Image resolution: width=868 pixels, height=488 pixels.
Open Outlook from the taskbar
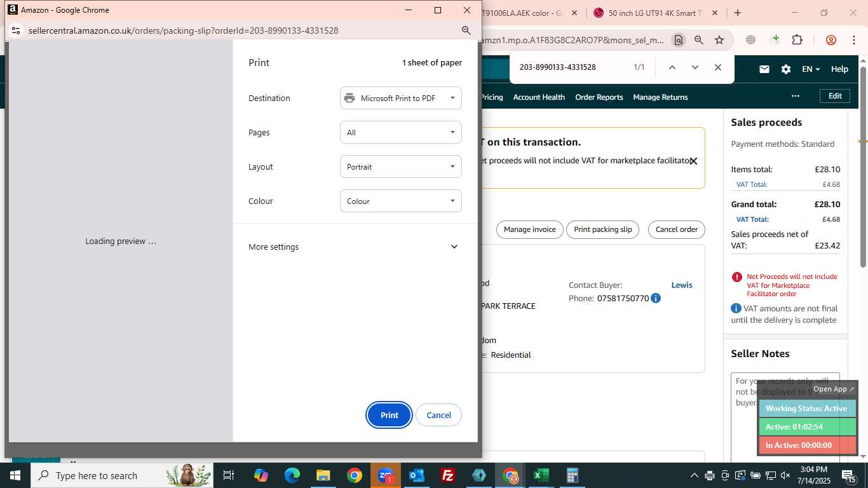click(416, 475)
